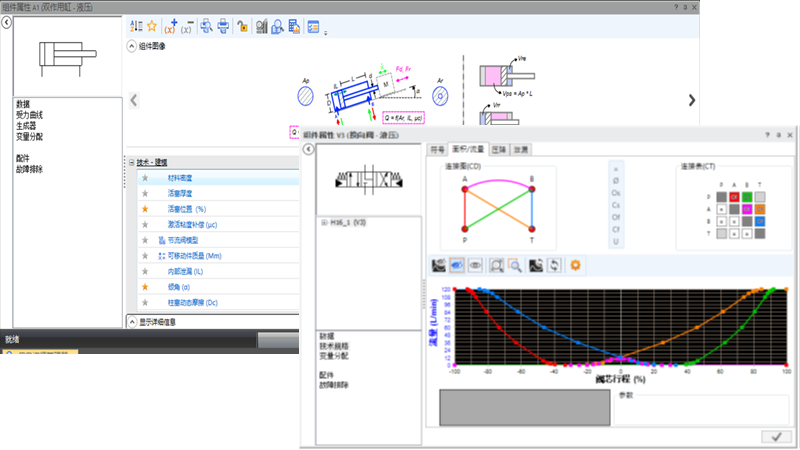Image resolution: width=800 pixels, height=450 pixels.
Task: Go to previous component image
Action: pos(134,100)
